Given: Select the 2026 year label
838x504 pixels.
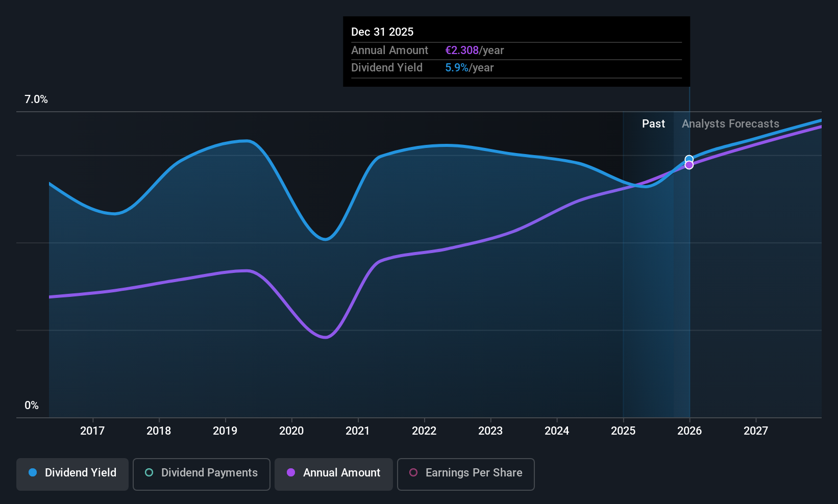Looking at the screenshot, I should coord(689,431).
